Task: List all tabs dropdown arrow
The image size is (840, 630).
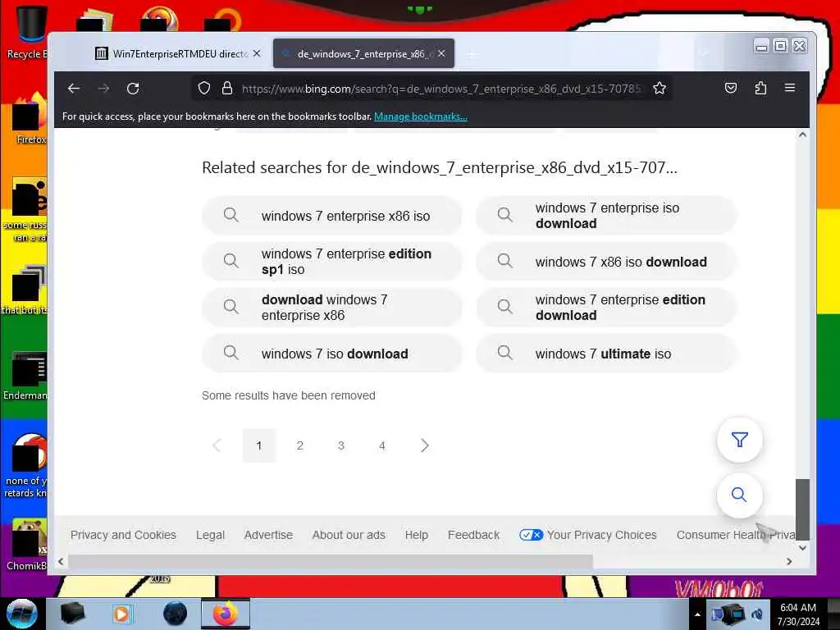Action: [x=703, y=52]
